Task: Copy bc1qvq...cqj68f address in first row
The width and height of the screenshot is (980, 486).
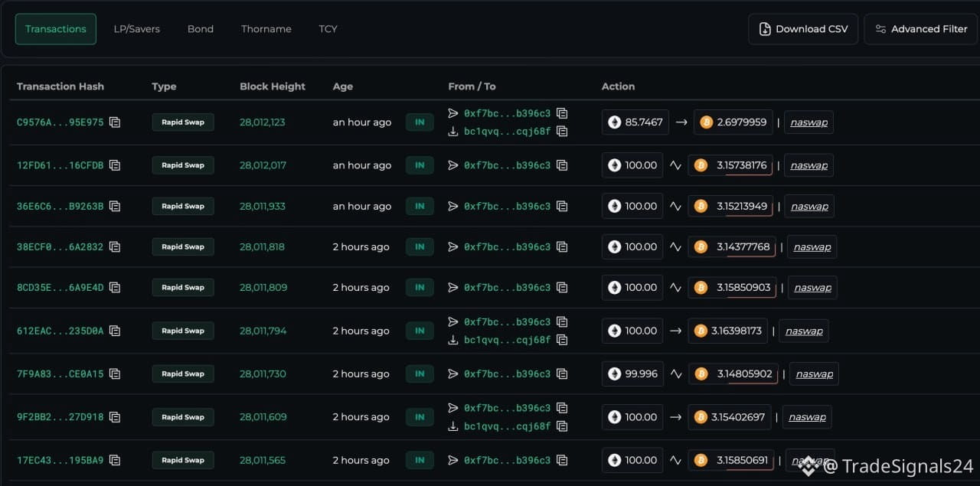Action: click(562, 131)
